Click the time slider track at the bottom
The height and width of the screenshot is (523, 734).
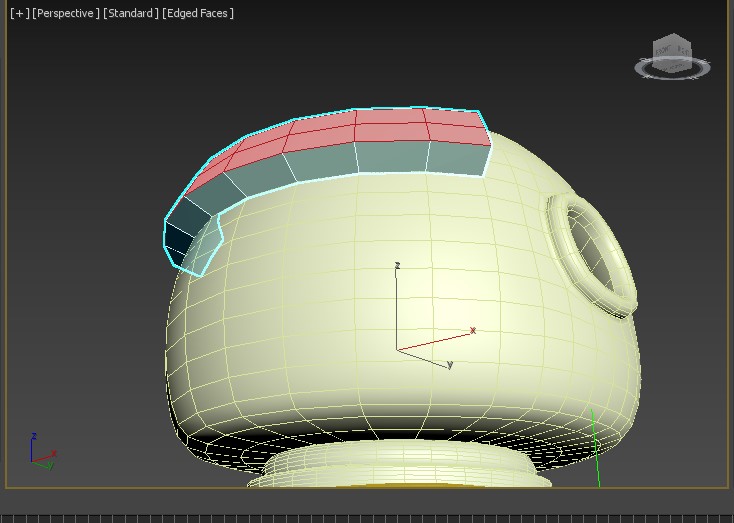point(367,517)
